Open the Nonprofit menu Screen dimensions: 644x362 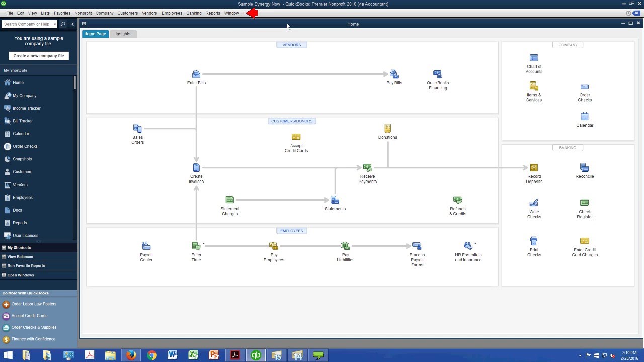click(x=83, y=13)
